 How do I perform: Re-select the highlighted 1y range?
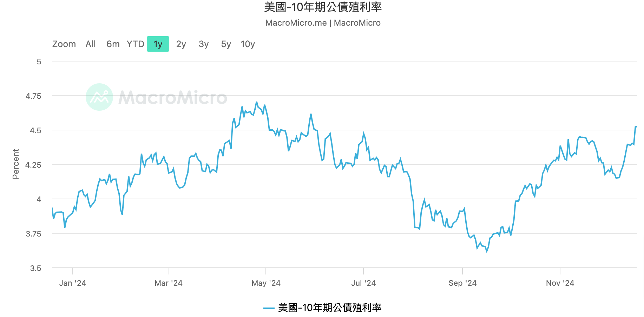pyautogui.click(x=158, y=44)
